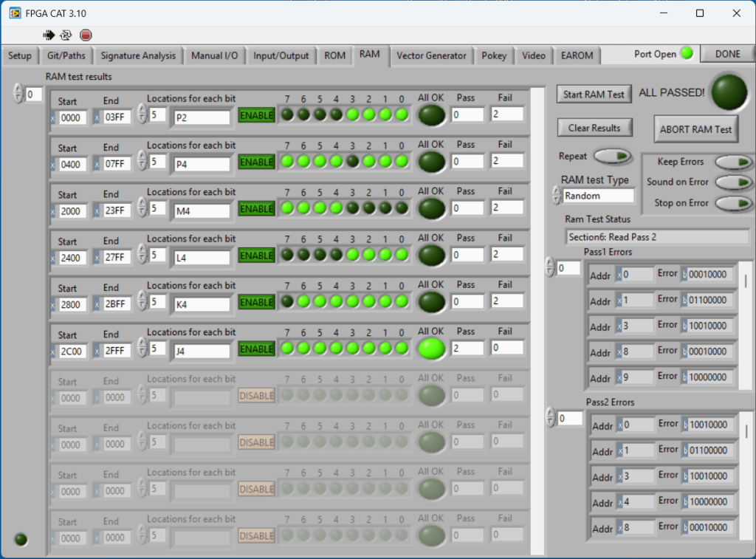Click the Run Continuously toolbar icon
Viewport: 756px width, 559px height.
[66, 35]
